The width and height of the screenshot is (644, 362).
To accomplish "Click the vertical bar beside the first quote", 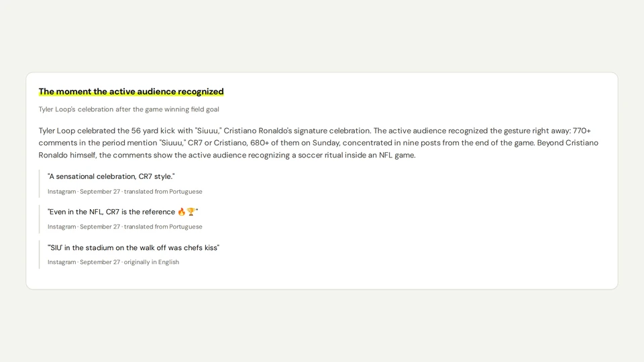I will coord(40,184).
